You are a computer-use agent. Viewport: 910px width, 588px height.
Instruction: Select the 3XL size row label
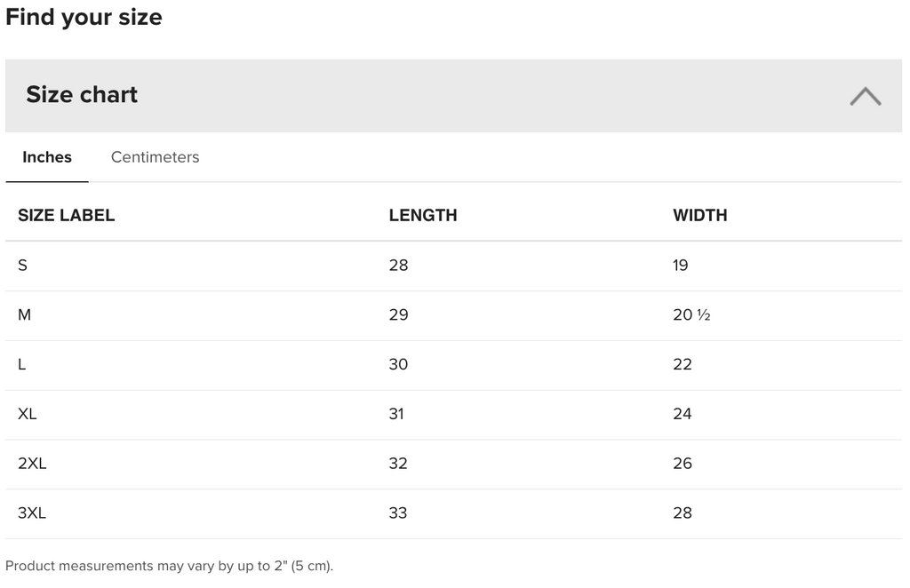(x=32, y=513)
